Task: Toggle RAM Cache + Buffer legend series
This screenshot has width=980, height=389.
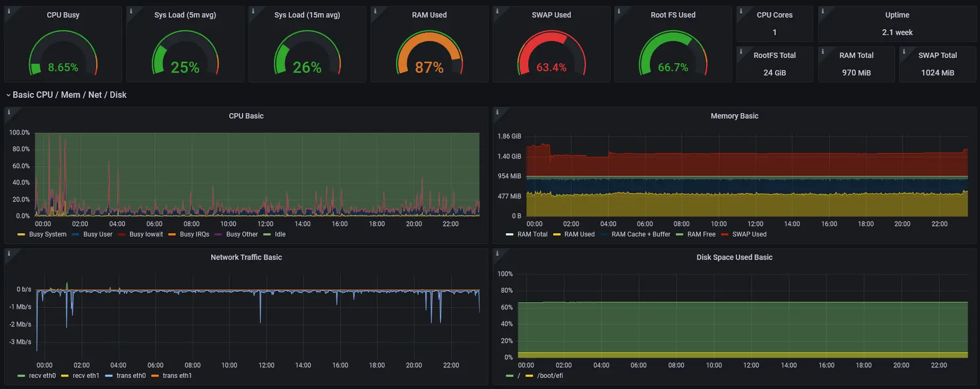Action: click(641, 234)
